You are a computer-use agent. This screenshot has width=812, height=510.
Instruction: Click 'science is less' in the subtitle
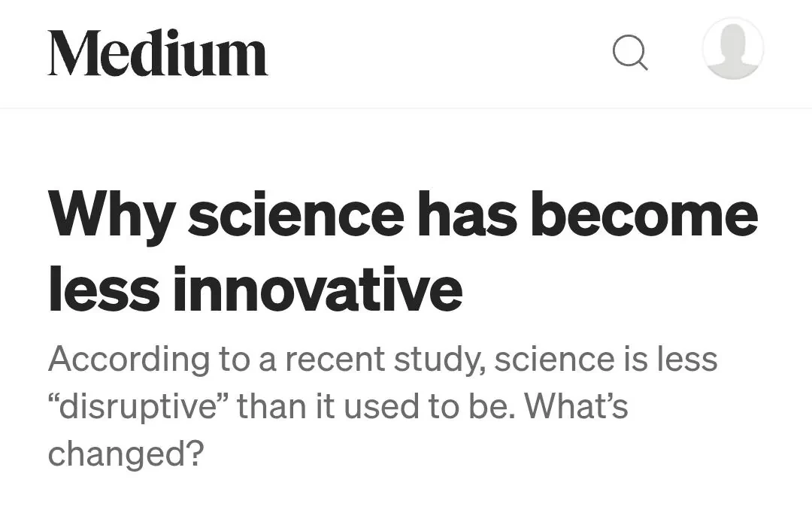(606, 359)
